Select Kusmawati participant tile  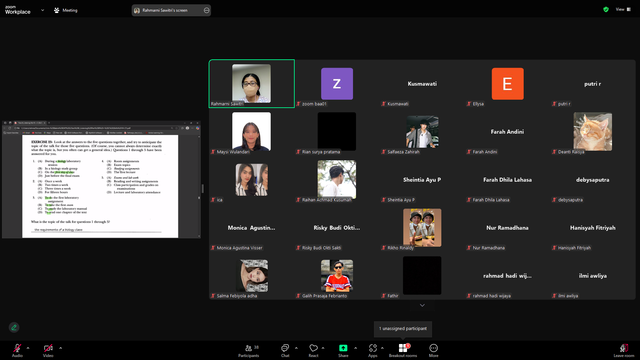coord(422,84)
